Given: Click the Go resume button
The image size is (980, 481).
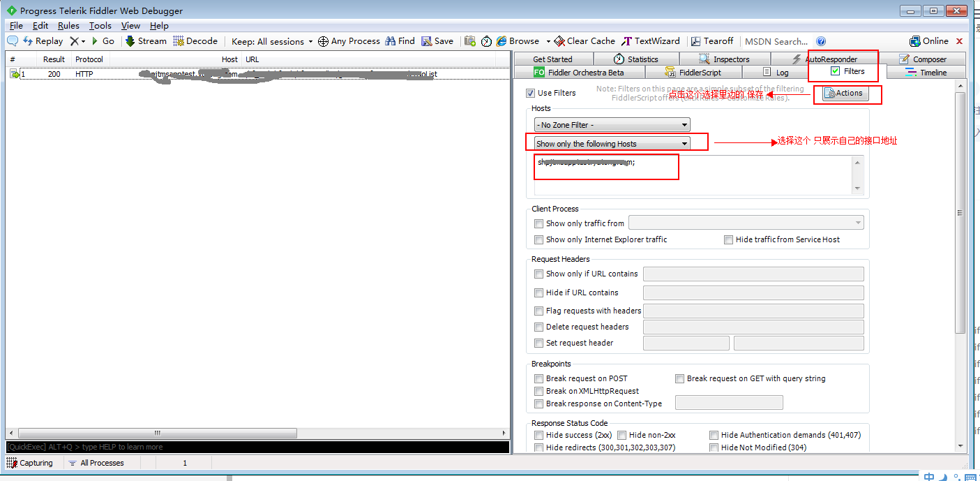Looking at the screenshot, I should (x=103, y=41).
